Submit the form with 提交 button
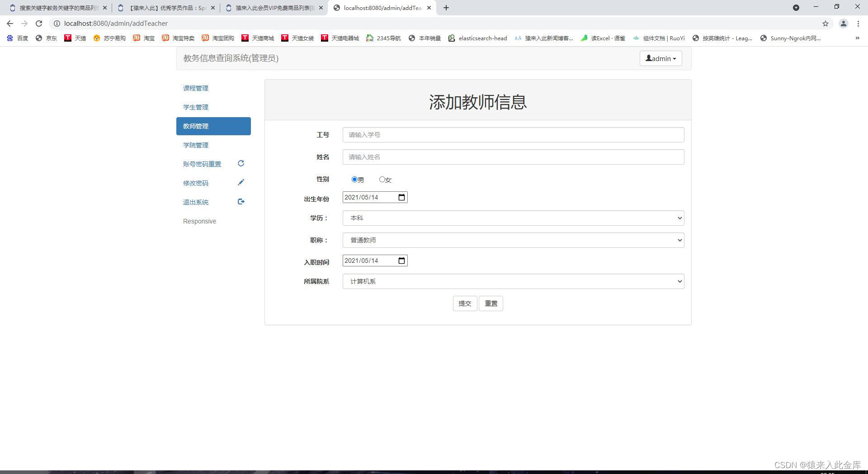Image resolution: width=868 pixels, height=474 pixels. pos(465,303)
